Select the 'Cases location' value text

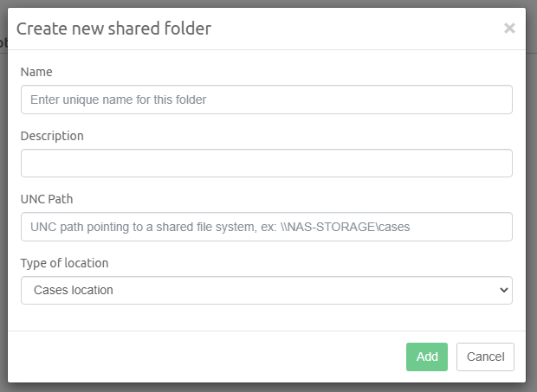pyautogui.click(x=74, y=291)
